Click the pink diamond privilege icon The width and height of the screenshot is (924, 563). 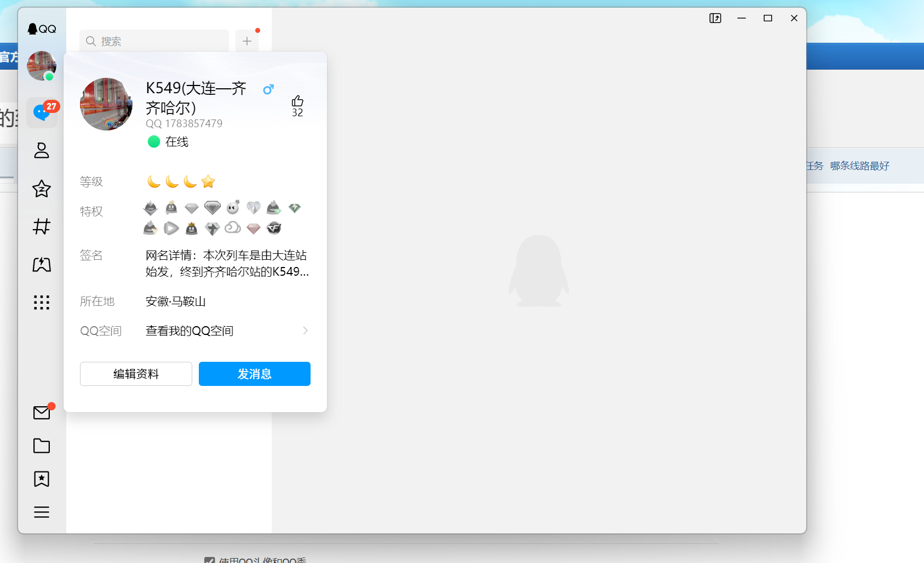click(x=253, y=229)
